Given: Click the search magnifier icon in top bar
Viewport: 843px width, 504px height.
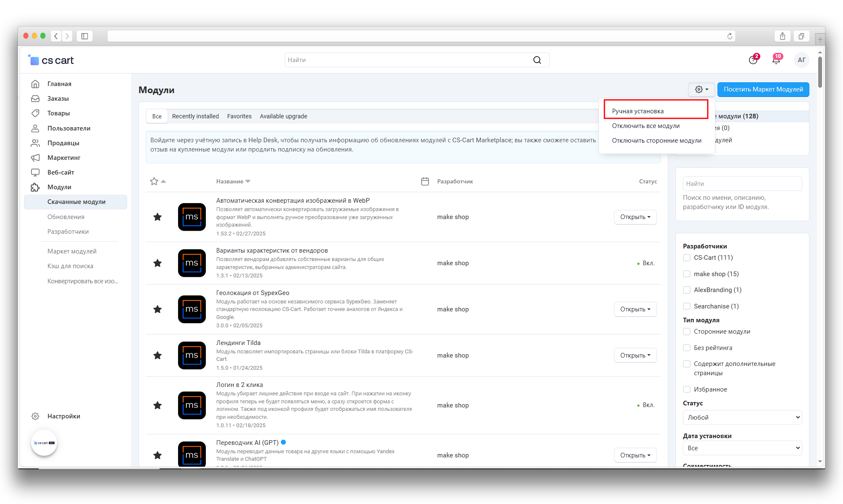Looking at the screenshot, I should pyautogui.click(x=537, y=60).
